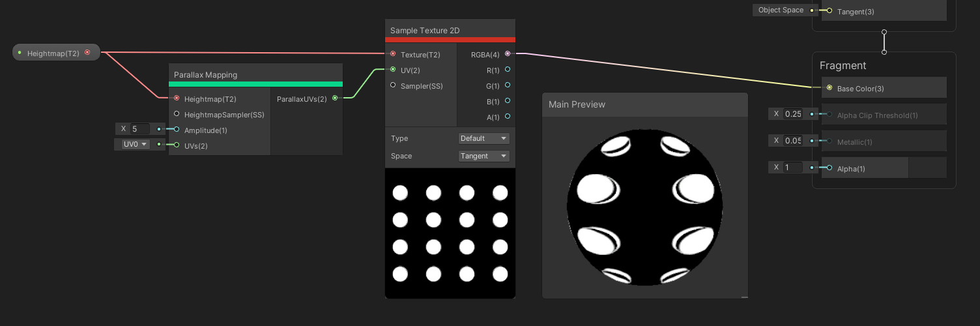The width and height of the screenshot is (980, 326).
Task: Click Tangent(3) input port
Action: (x=829, y=10)
